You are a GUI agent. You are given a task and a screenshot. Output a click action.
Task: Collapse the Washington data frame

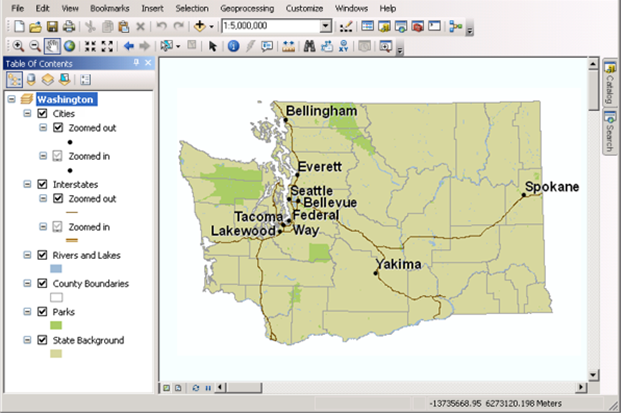[11, 100]
